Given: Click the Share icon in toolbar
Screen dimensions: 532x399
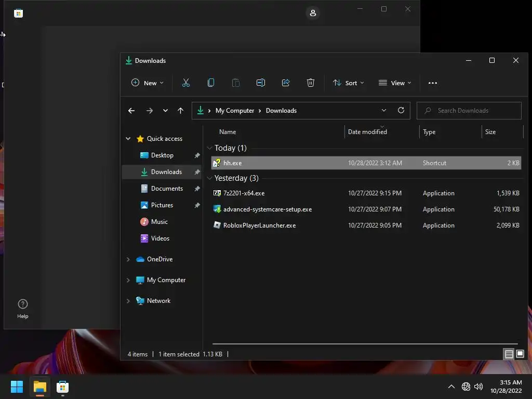Looking at the screenshot, I should coord(286,83).
